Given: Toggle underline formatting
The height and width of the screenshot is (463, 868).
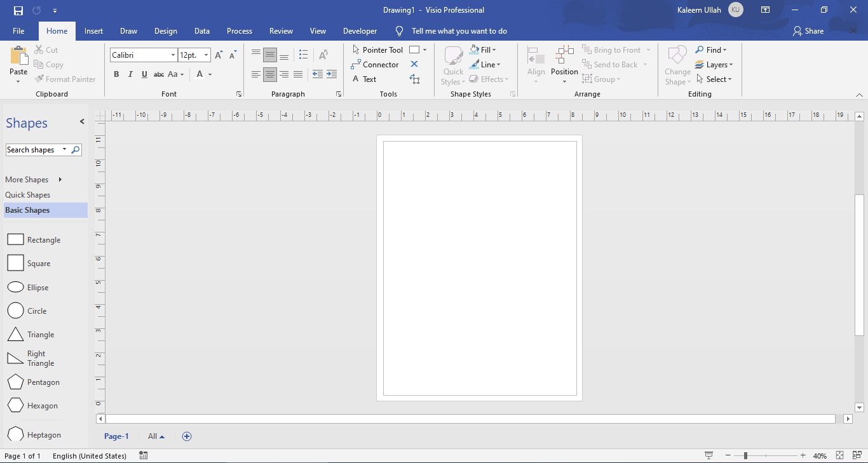Looking at the screenshot, I should tap(144, 74).
